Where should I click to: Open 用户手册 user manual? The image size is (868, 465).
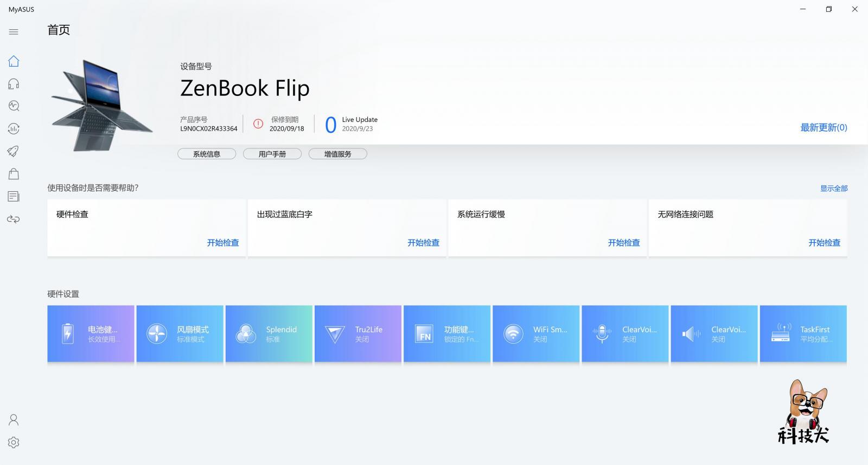272,154
